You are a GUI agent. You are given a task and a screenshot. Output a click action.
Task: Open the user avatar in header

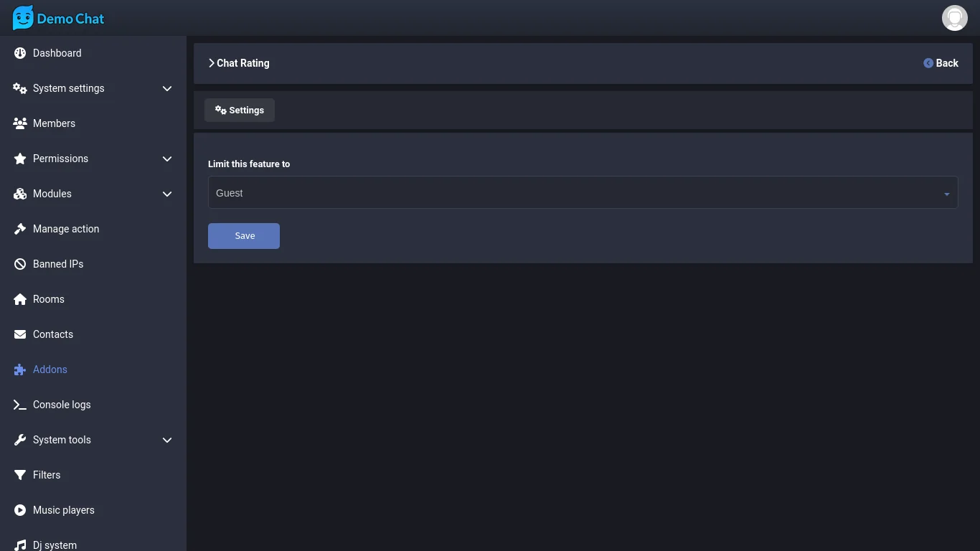click(x=954, y=18)
